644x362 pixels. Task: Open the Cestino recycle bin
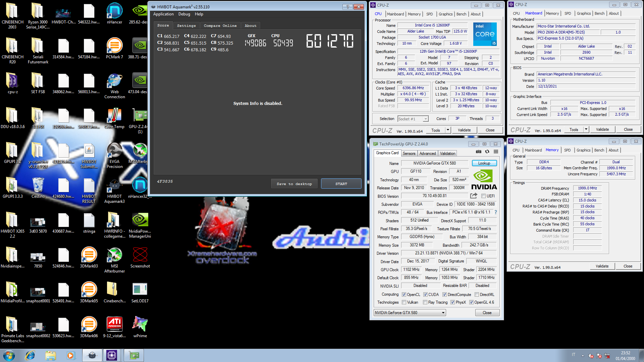38,188
